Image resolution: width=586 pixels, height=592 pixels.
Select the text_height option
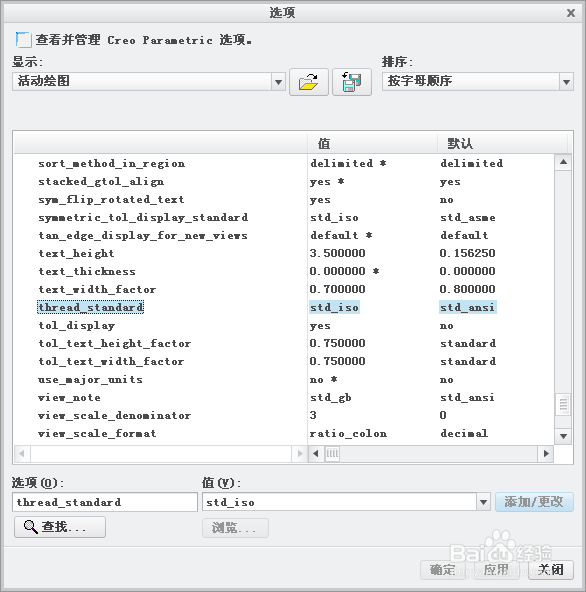click(x=76, y=253)
